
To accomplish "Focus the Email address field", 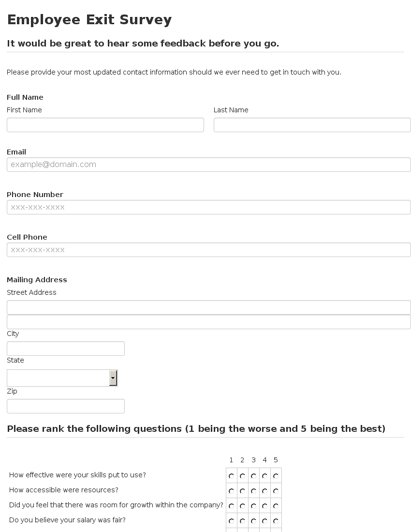I will coord(209,165).
